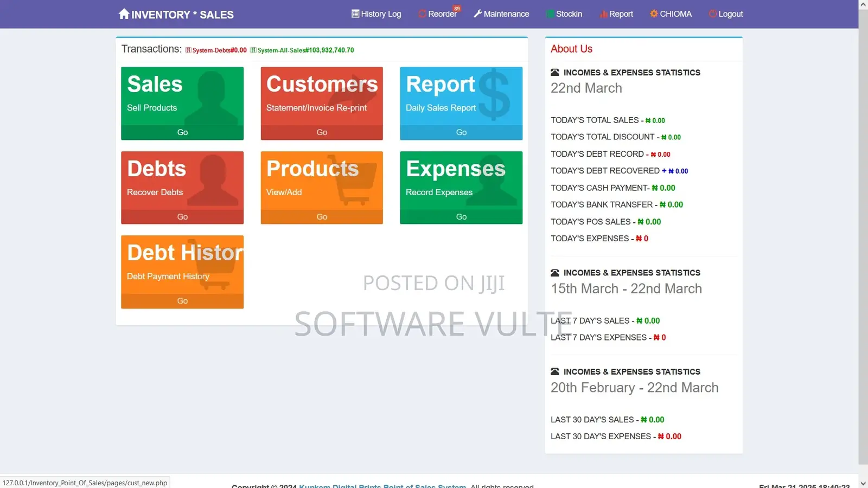Click the Debts card person icon
Image resolution: width=868 pixels, height=488 pixels.
click(x=213, y=180)
